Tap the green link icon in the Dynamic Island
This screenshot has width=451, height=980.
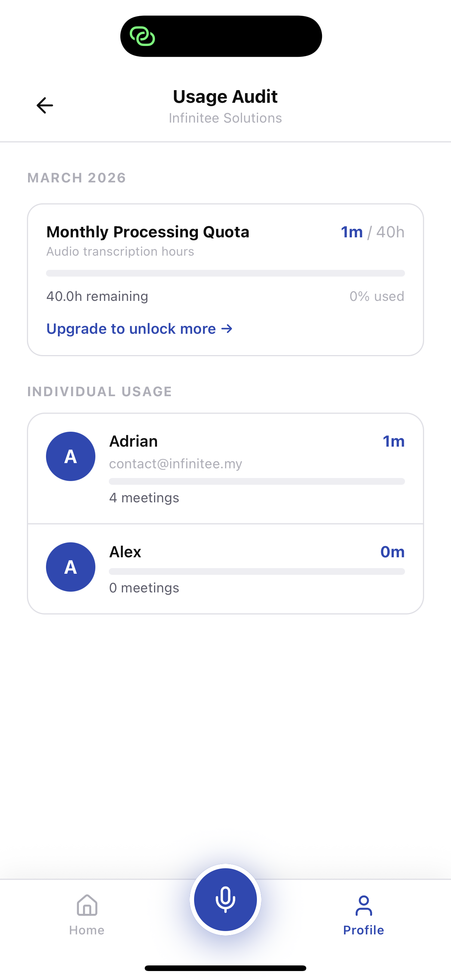coord(142,37)
